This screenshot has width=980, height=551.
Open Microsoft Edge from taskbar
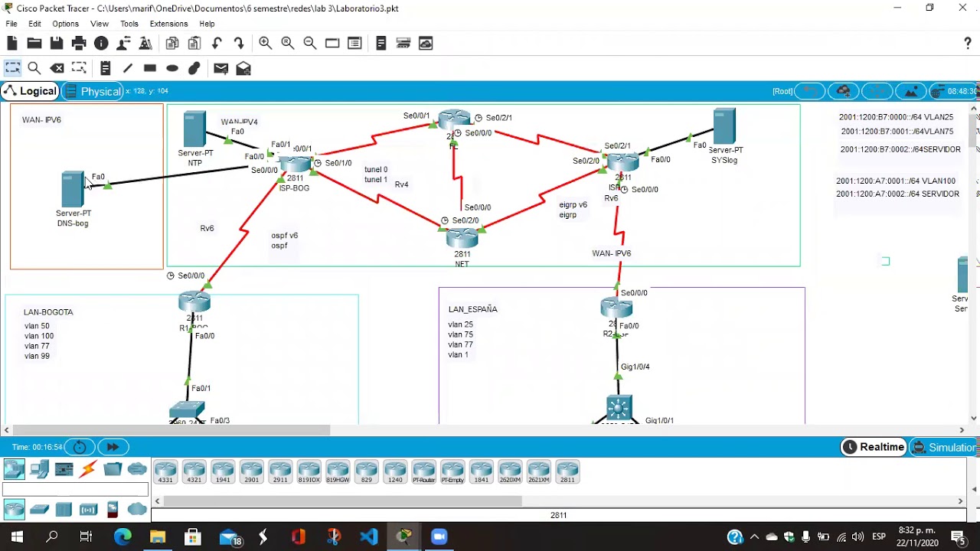122,537
